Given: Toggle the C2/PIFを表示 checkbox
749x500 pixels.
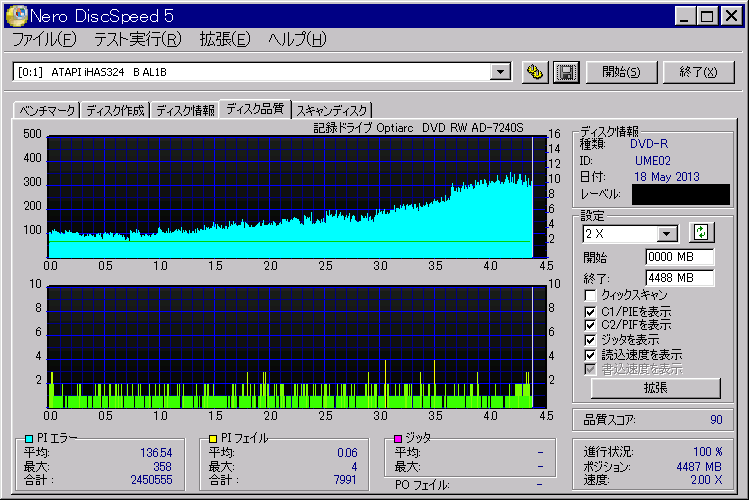Looking at the screenshot, I should pyautogui.click(x=590, y=325).
